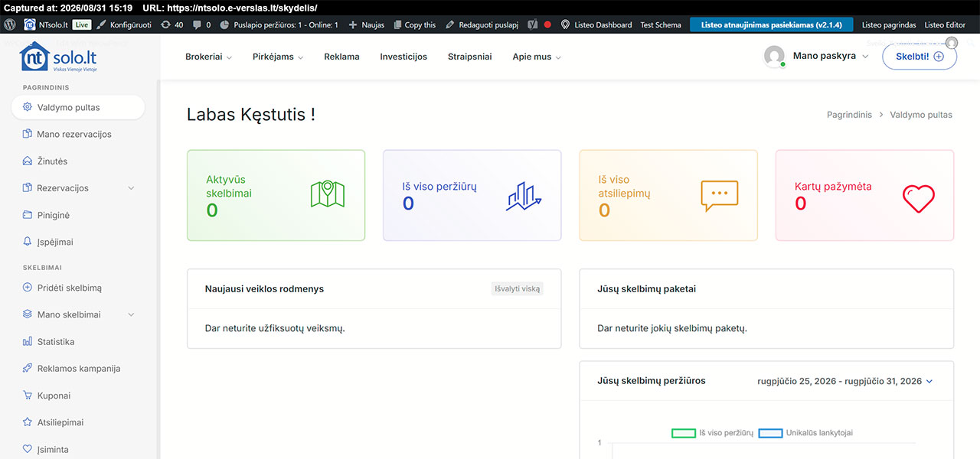The image size is (980, 459).
Task: Click Išvalyti viską button
Action: (x=518, y=289)
